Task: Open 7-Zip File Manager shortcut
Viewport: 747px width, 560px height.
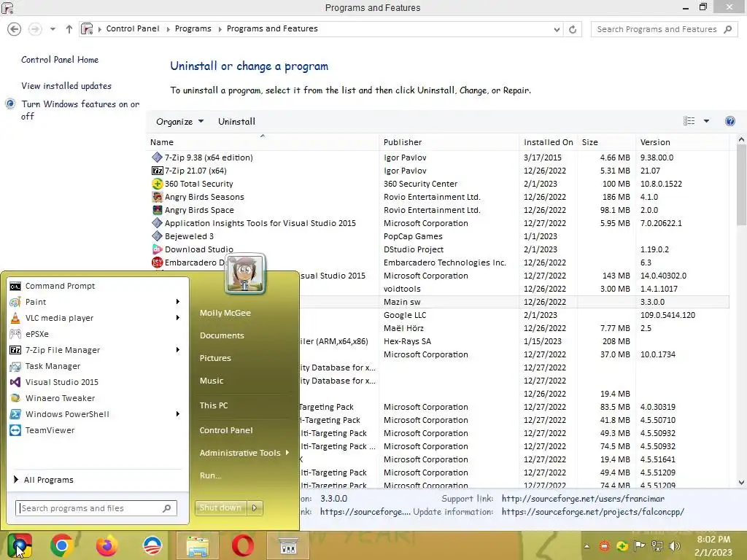Action: tap(63, 350)
